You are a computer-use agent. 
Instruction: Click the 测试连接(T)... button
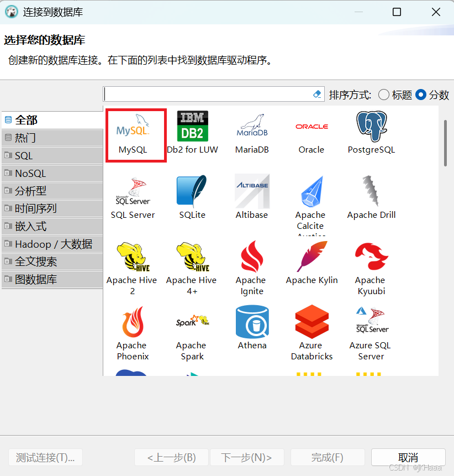pos(45,457)
